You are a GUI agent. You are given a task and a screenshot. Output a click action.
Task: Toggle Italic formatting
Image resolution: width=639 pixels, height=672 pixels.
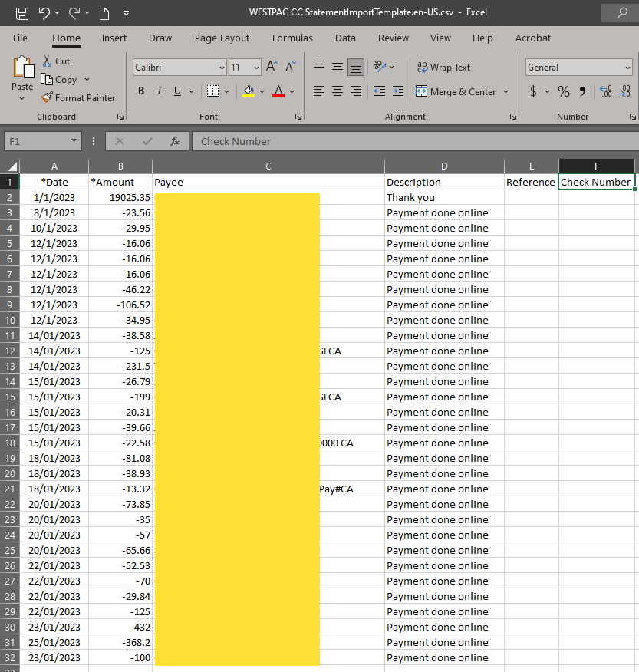click(160, 91)
